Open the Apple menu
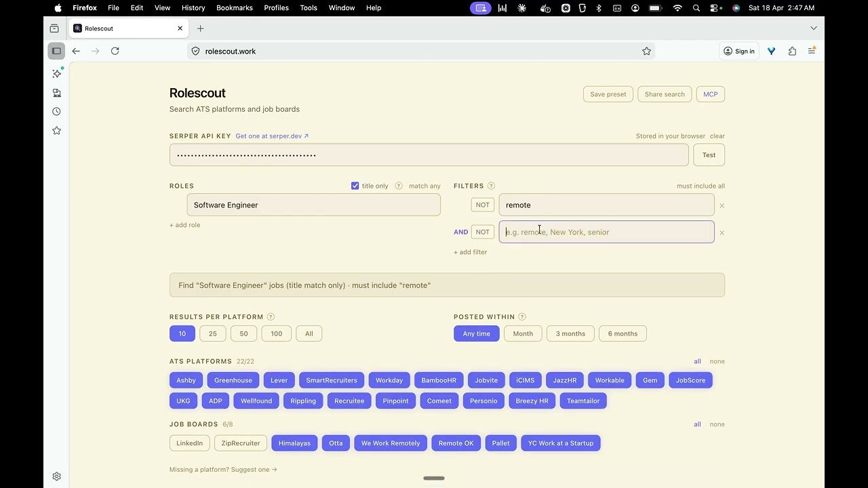Viewport: 868px width, 488px height. point(58,8)
